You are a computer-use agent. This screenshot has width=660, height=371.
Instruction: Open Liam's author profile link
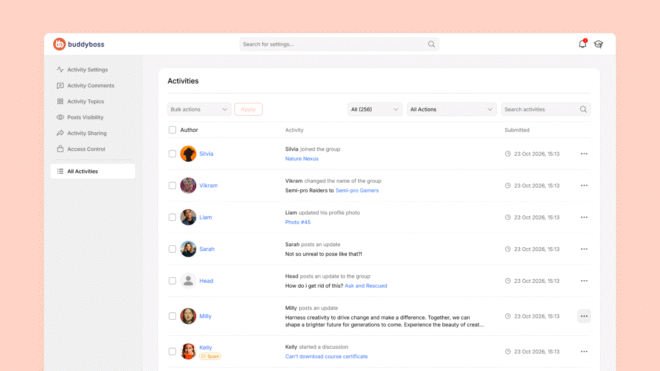coord(205,217)
